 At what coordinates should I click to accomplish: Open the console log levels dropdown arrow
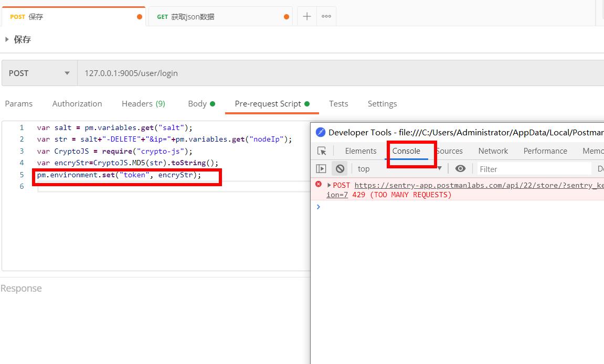[x=440, y=168]
